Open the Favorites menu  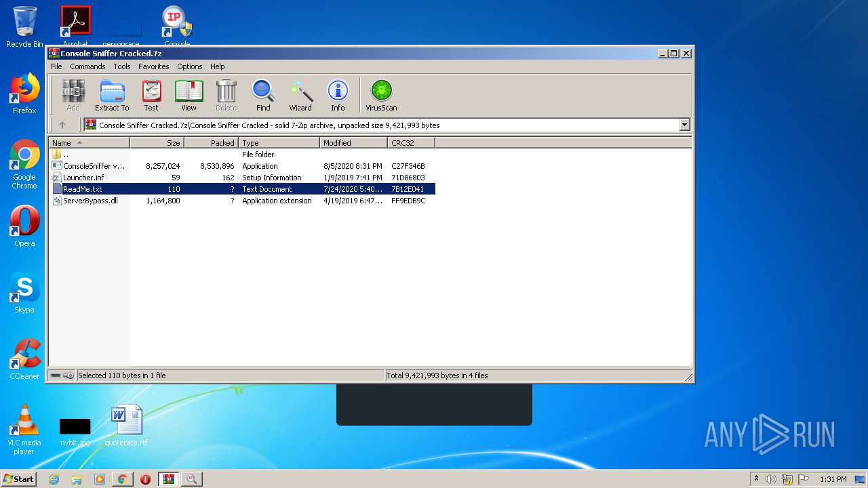(154, 66)
